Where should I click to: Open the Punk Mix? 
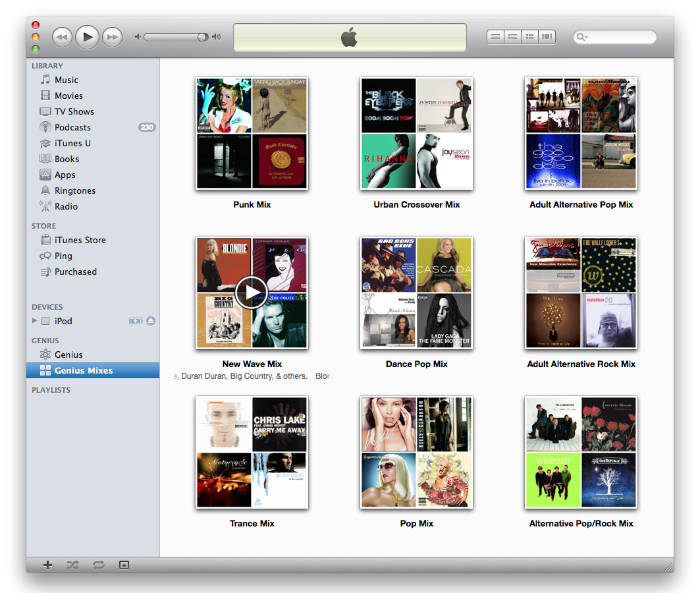coord(252,133)
